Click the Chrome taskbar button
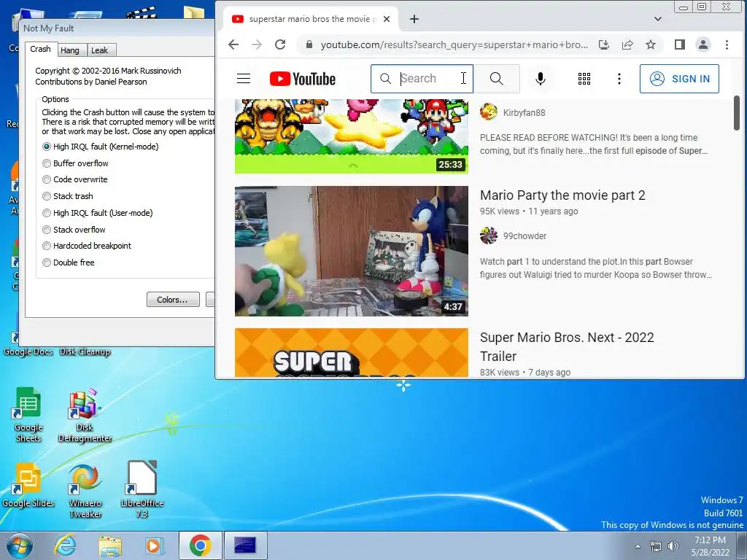 [200, 545]
